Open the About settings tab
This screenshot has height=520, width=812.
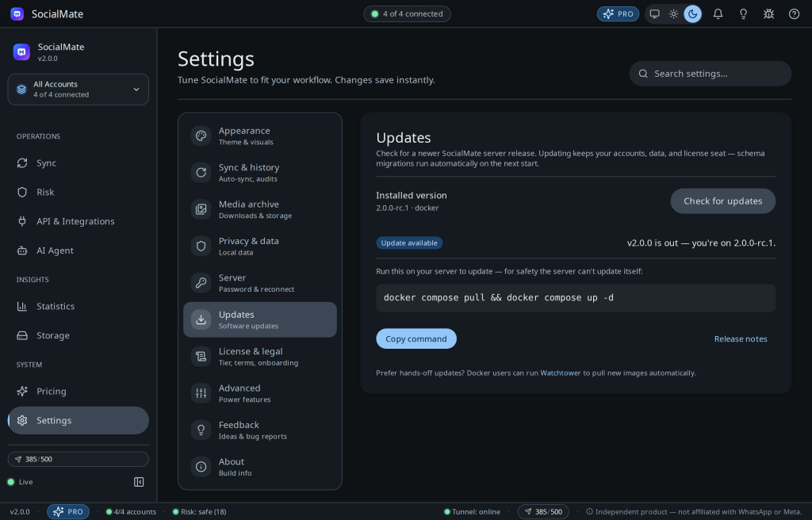click(x=260, y=467)
